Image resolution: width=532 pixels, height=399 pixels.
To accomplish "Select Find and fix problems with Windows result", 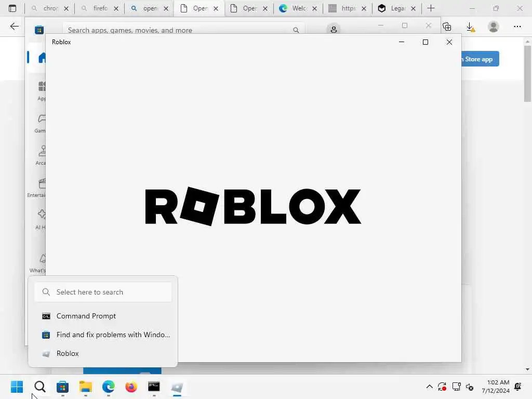I will click(103, 335).
